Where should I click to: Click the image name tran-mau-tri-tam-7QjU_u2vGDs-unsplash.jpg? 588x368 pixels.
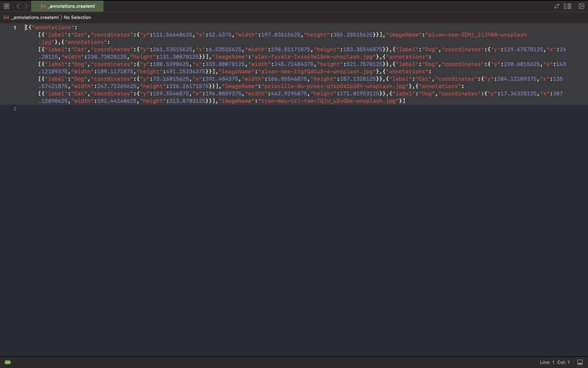tap(328, 101)
